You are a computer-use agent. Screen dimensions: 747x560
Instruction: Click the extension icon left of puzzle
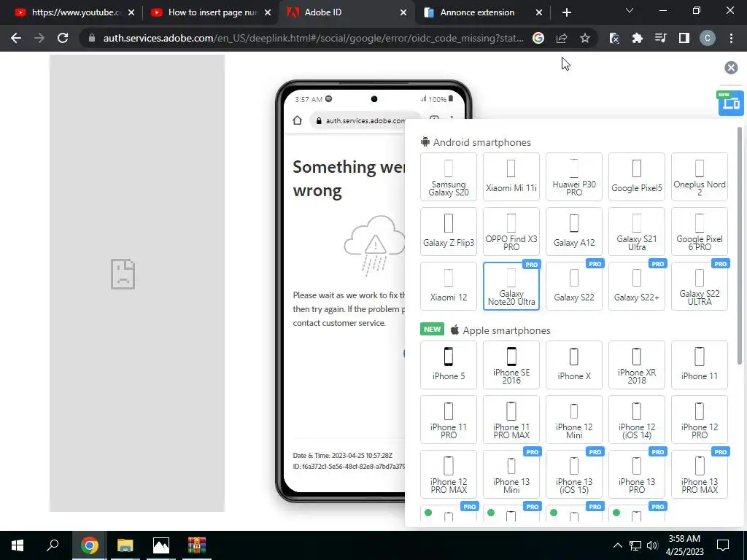[614, 38]
